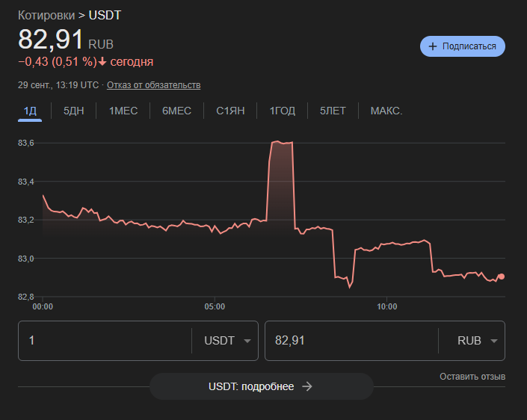The height and width of the screenshot is (420, 527).
Task: Show the 6МЕС chart range
Action: point(176,111)
